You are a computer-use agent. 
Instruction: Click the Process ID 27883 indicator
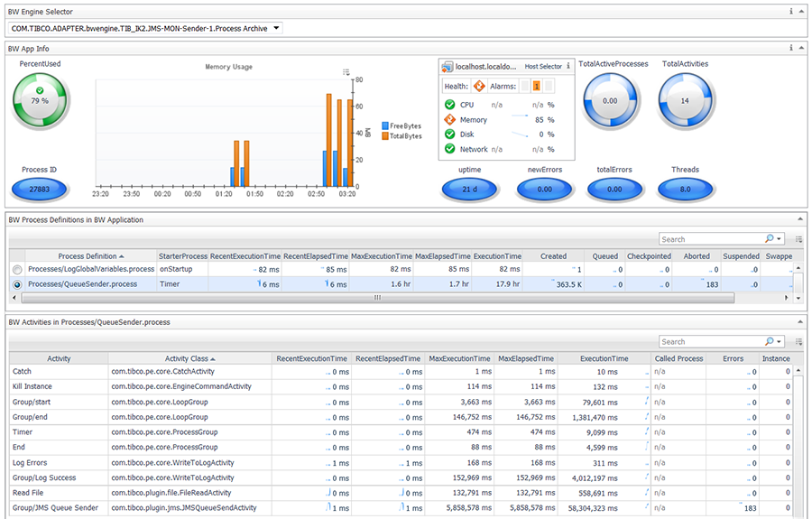[x=40, y=190]
